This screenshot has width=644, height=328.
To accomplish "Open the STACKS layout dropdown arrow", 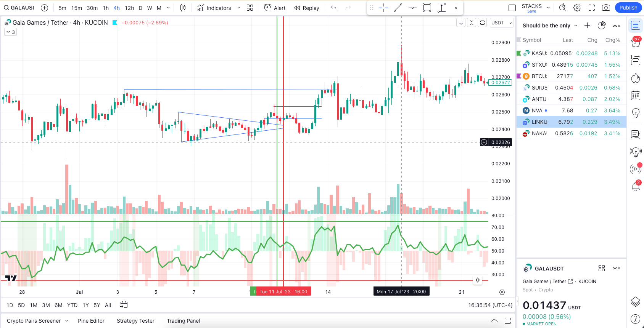I will (548, 8).
